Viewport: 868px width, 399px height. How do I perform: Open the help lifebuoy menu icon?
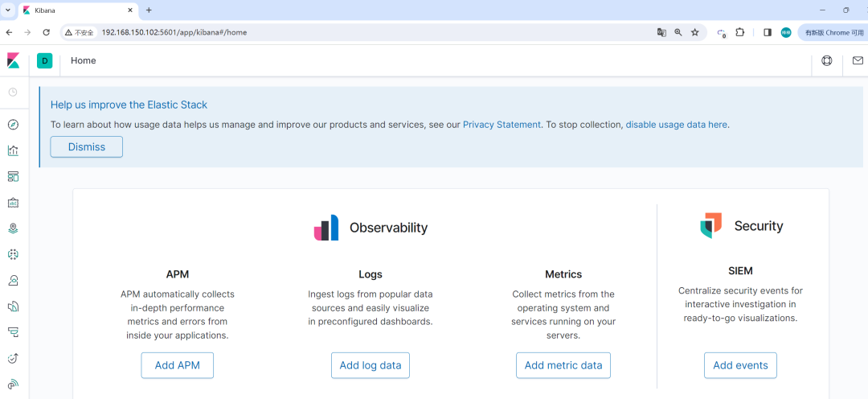(x=827, y=61)
